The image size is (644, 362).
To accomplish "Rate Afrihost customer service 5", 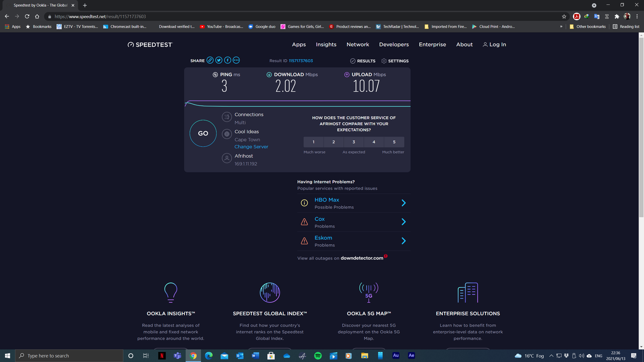I will 394,142.
